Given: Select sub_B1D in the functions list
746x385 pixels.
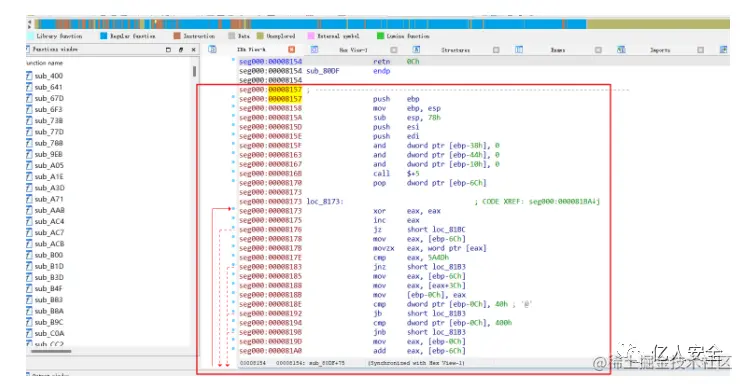Looking at the screenshot, I should pos(49,266).
